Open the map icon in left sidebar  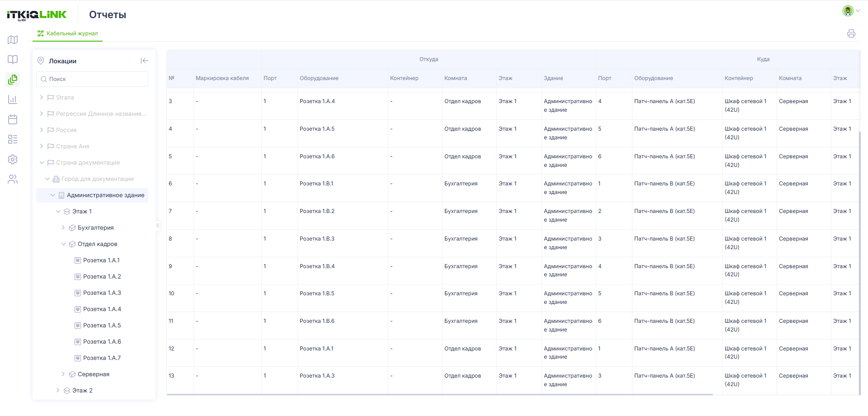pyautogui.click(x=13, y=40)
